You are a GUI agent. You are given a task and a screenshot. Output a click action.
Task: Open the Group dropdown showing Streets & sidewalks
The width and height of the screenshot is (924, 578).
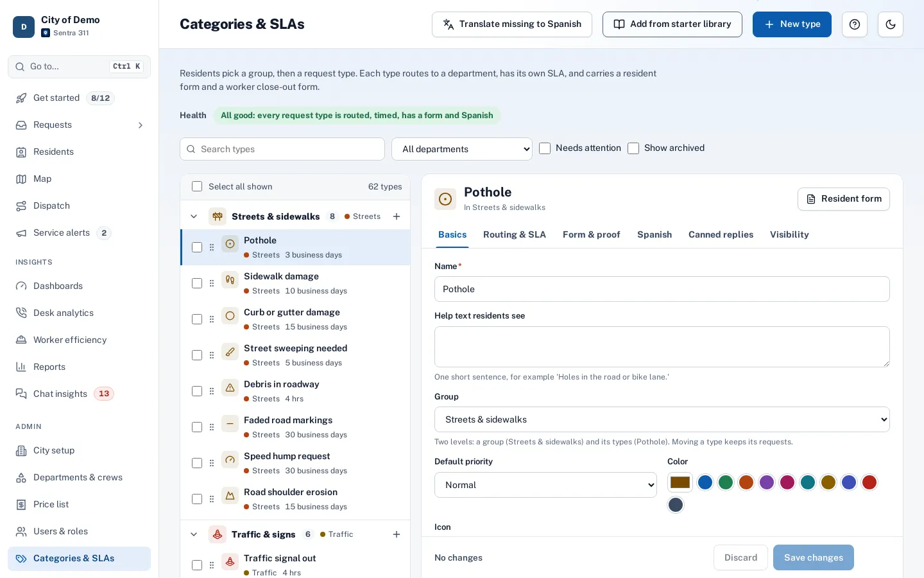[x=662, y=419]
